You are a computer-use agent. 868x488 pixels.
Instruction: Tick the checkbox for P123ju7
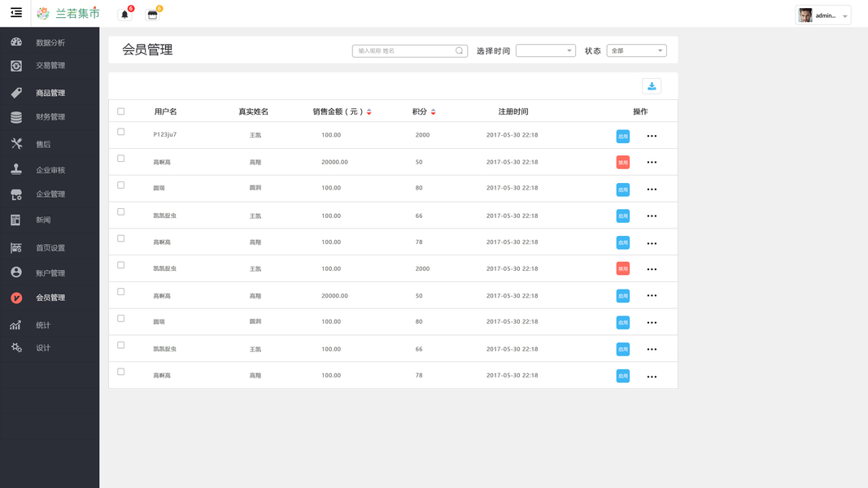tap(120, 132)
